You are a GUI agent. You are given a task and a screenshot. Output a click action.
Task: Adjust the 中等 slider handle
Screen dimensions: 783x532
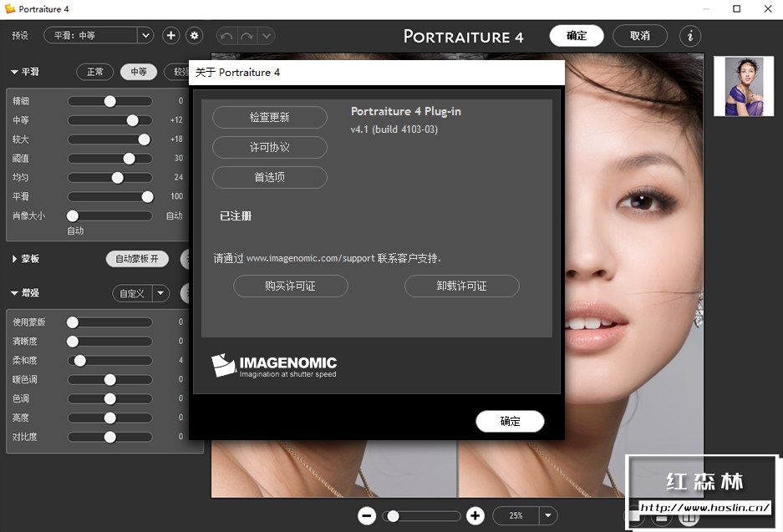click(132, 120)
